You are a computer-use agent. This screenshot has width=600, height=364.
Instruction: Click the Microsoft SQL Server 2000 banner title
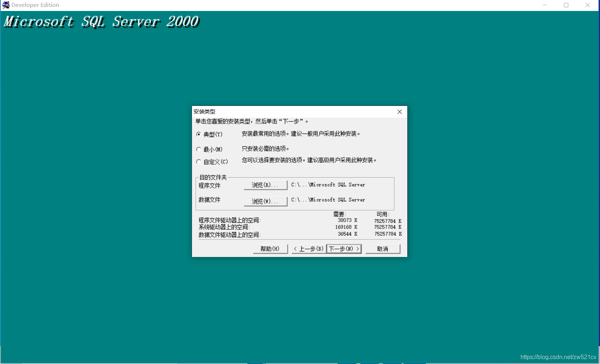pos(101,22)
